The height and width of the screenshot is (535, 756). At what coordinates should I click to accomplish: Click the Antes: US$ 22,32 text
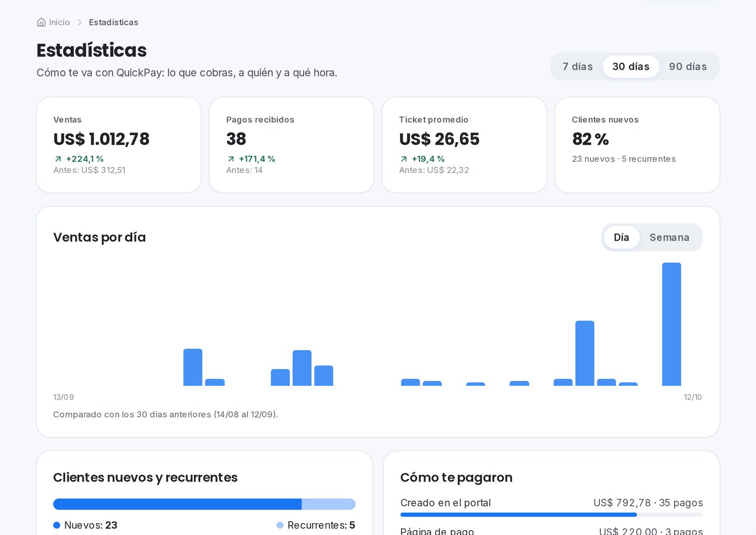click(x=434, y=170)
